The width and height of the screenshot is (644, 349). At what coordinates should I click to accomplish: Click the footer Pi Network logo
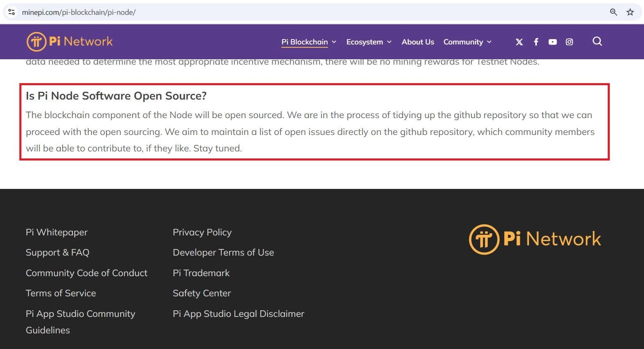point(535,239)
